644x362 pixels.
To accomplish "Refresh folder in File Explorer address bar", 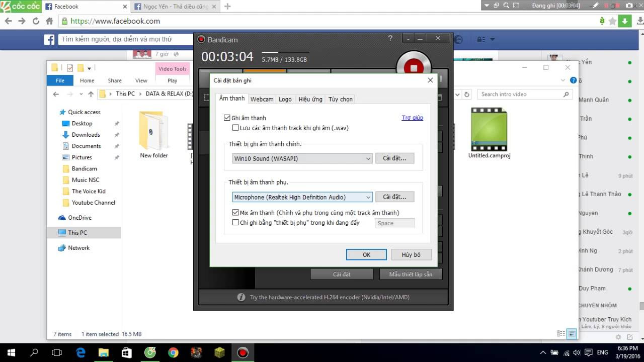I will (x=467, y=94).
